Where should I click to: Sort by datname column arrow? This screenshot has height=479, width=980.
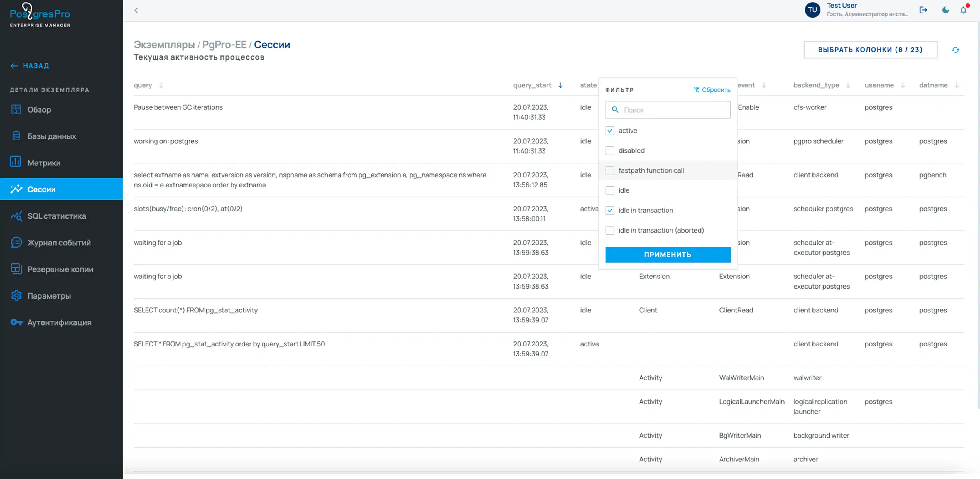pos(956,85)
